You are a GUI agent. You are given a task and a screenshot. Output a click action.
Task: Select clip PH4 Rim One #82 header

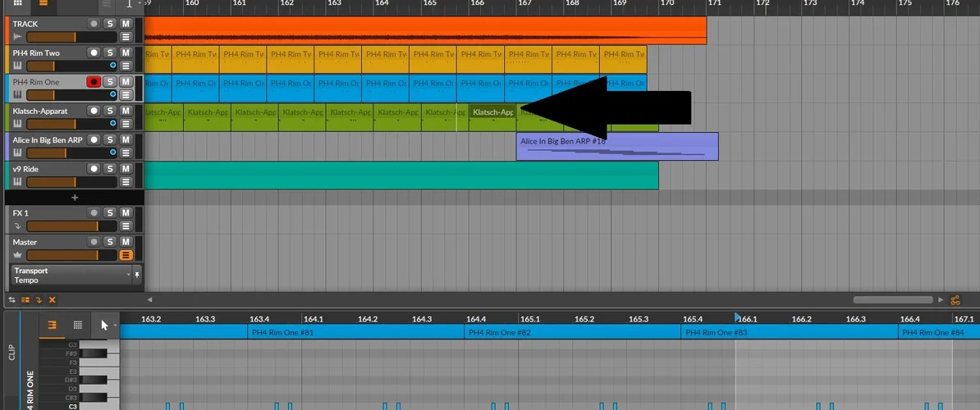coord(573,333)
